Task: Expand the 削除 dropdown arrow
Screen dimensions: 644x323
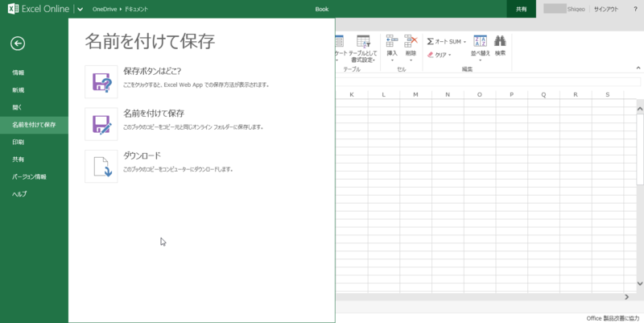Action: pyautogui.click(x=411, y=60)
